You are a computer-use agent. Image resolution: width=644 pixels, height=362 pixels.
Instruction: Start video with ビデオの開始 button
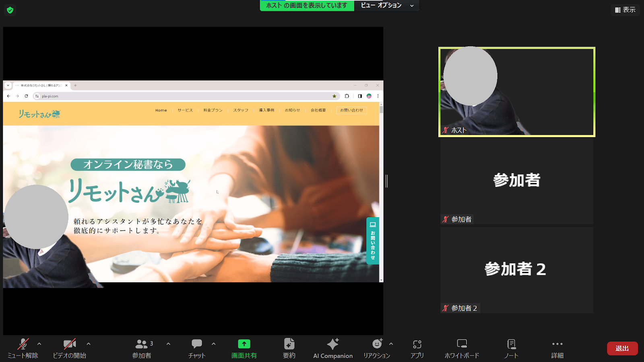70,348
